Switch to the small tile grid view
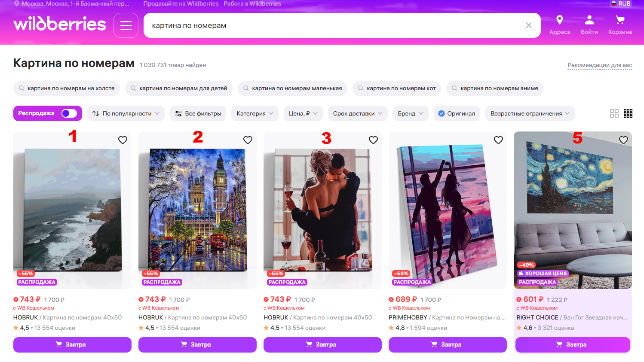Image resolution: width=644 pixels, height=362 pixels. coord(628,113)
